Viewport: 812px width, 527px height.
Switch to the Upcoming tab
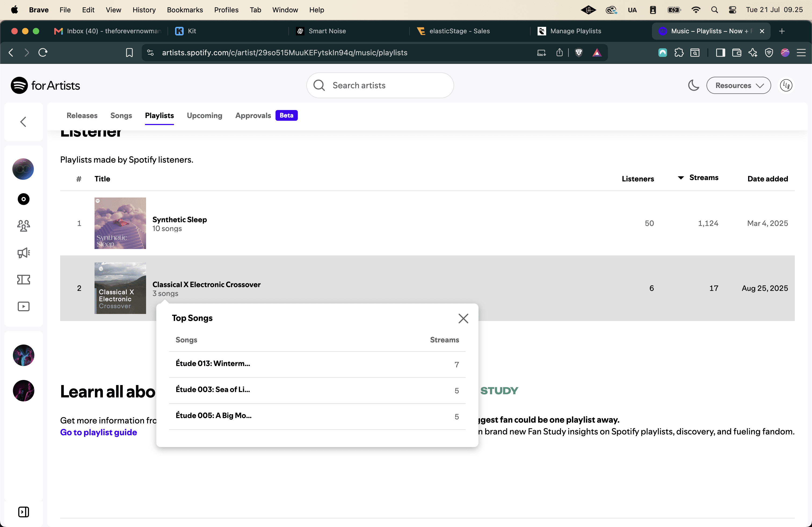(204, 115)
